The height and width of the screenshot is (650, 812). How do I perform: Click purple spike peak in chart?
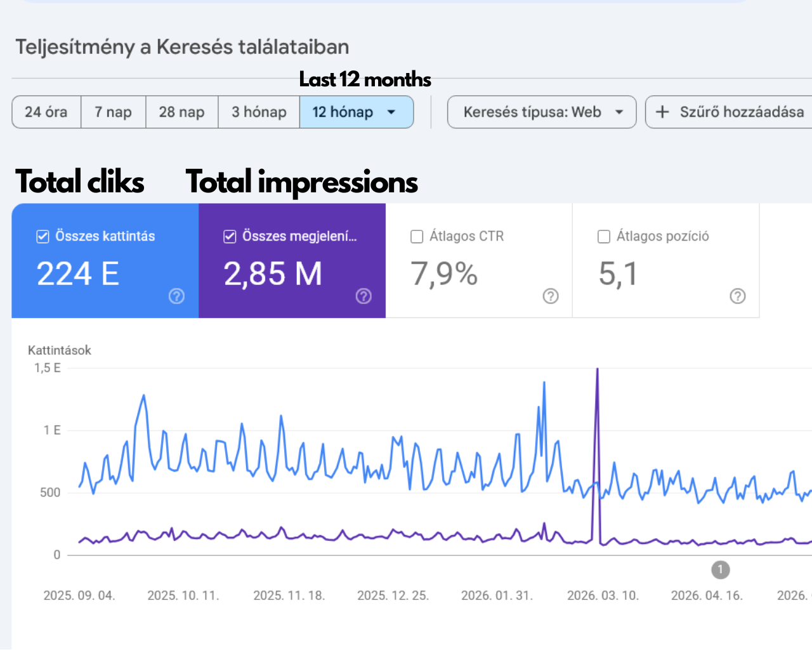point(597,370)
